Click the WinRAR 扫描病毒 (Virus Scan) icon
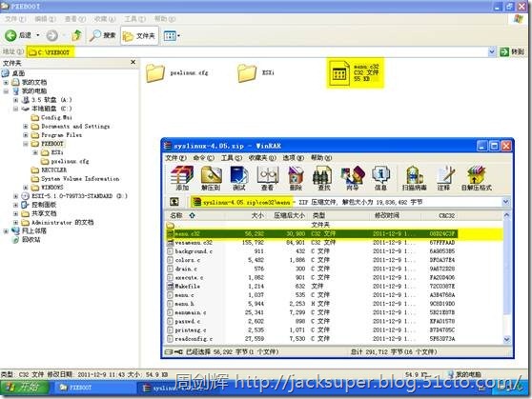This screenshot has height=399, width=532. (x=415, y=178)
